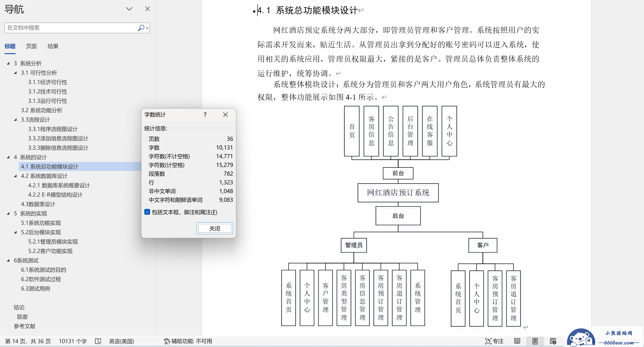644x347 pixels.
Task: Go to heading 3.1.2技术可行性
Action: coord(47,92)
